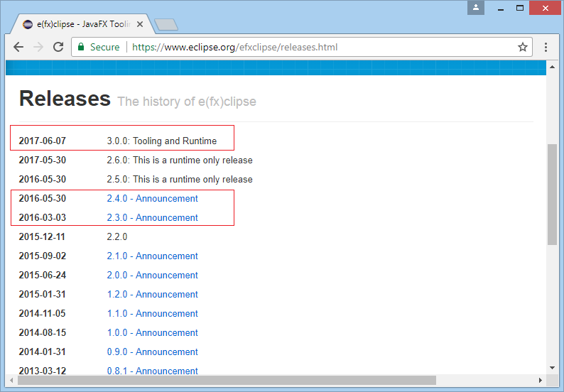Click the date 2017-06-07
564x392 pixels.
[43, 141]
